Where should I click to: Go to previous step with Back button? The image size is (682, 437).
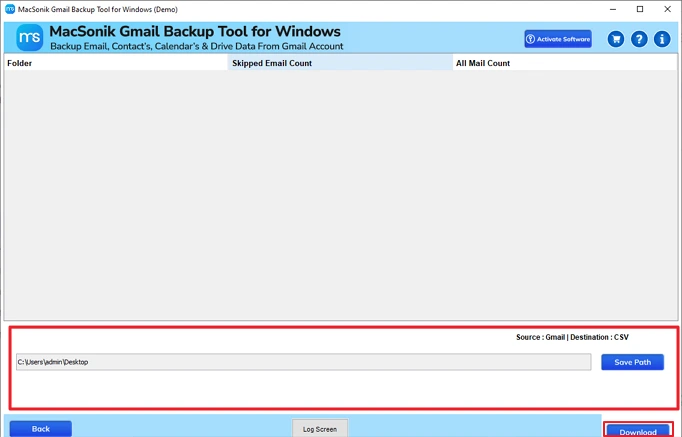click(x=41, y=429)
